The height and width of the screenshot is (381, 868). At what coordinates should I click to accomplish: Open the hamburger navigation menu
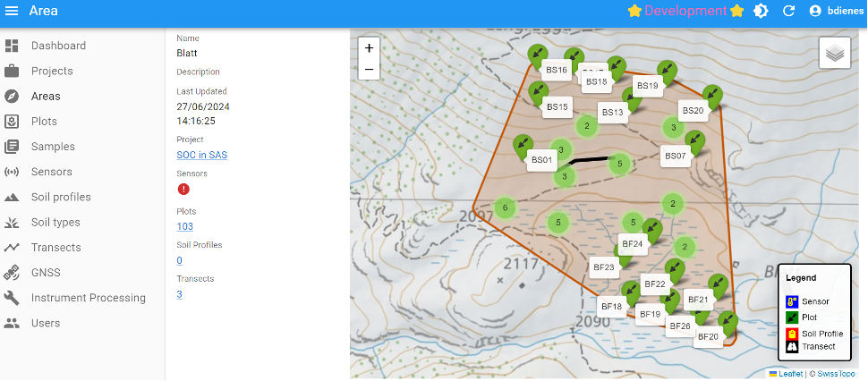coord(13,11)
